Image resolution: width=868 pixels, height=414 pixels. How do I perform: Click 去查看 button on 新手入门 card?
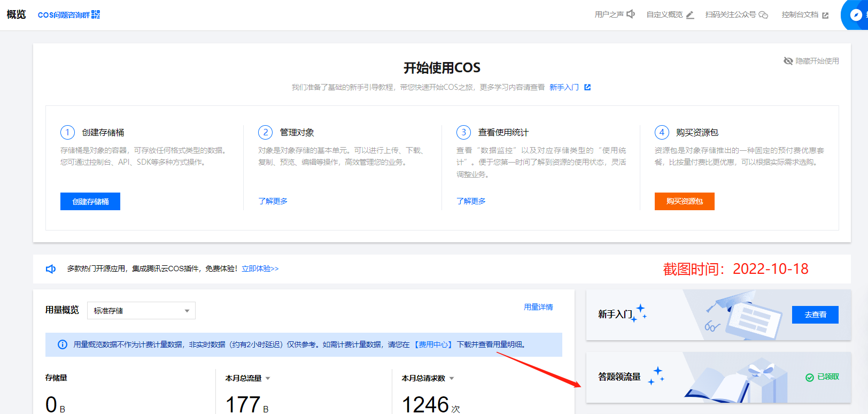815,315
